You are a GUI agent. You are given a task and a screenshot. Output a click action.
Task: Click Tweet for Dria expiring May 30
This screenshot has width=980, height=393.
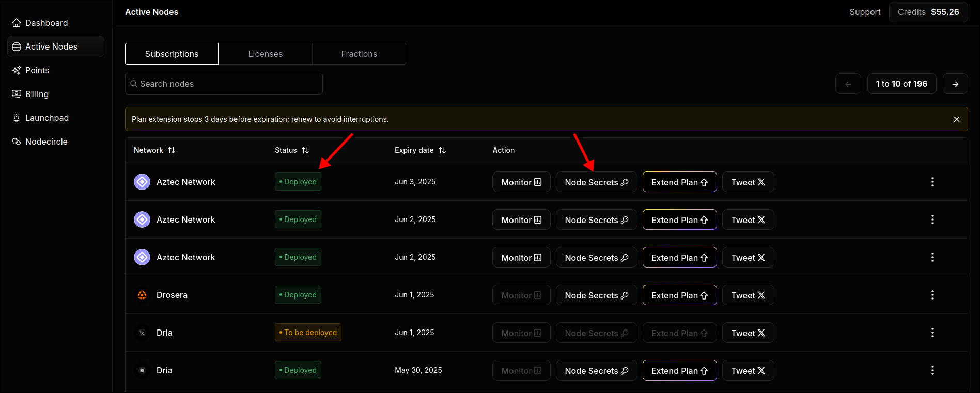click(x=748, y=370)
